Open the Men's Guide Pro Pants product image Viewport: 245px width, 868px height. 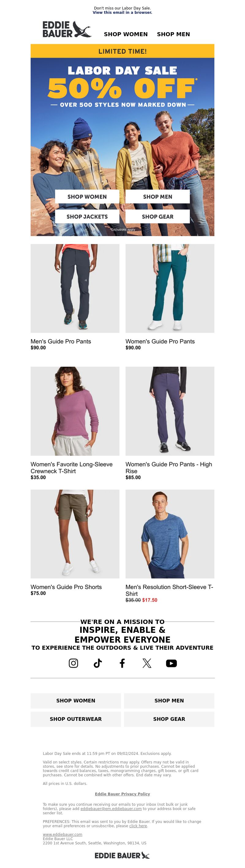pos(75,289)
